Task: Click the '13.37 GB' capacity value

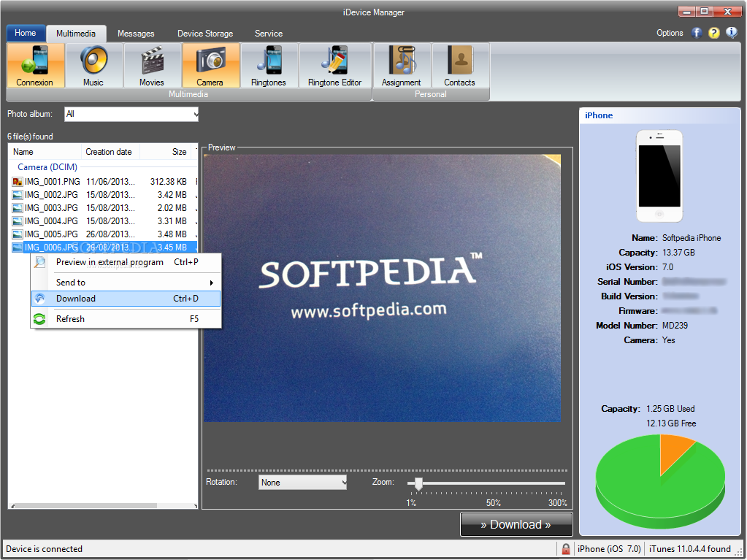Action: pyautogui.click(x=678, y=253)
